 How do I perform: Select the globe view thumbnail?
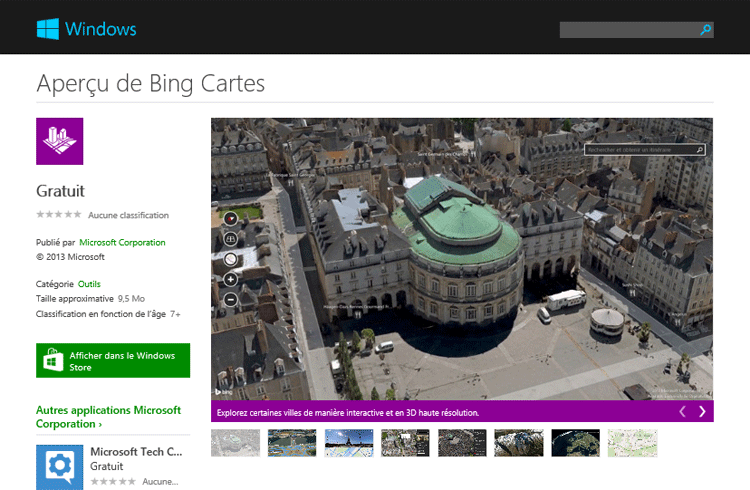[x=576, y=443]
